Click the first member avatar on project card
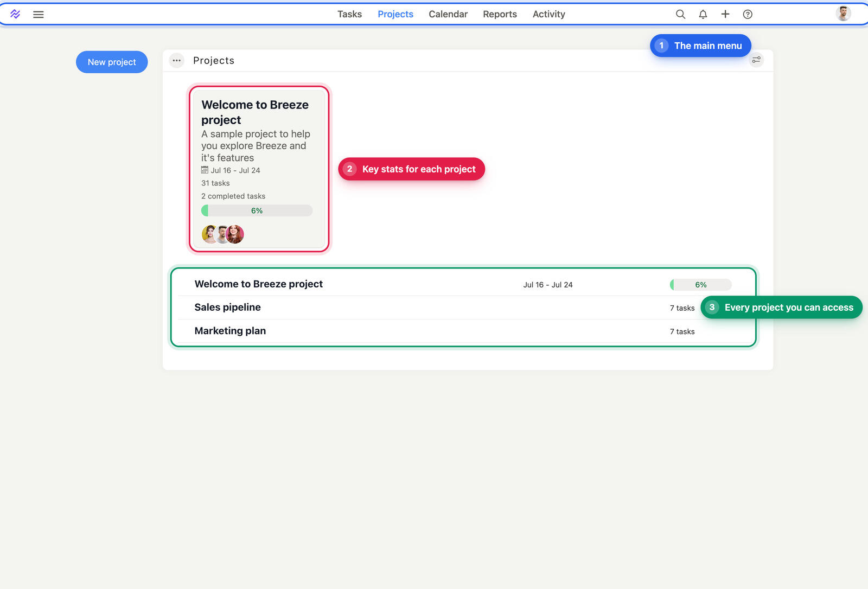This screenshot has width=868, height=589. pyautogui.click(x=209, y=234)
